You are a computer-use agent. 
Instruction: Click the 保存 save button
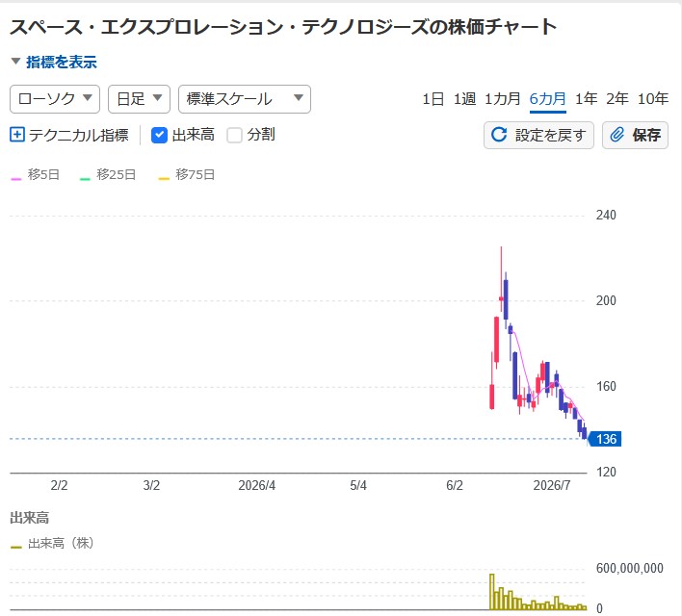[635, 135]
